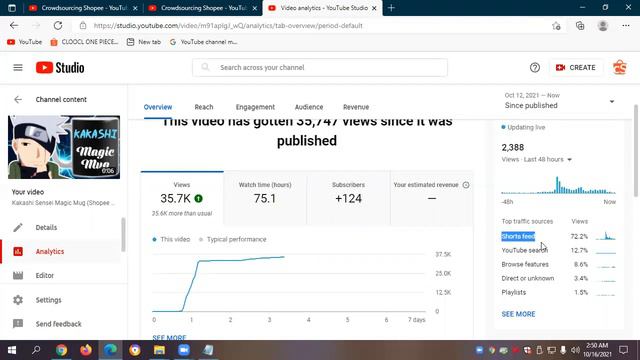Select Analytics in the sidebar

(x=50, y=251)
